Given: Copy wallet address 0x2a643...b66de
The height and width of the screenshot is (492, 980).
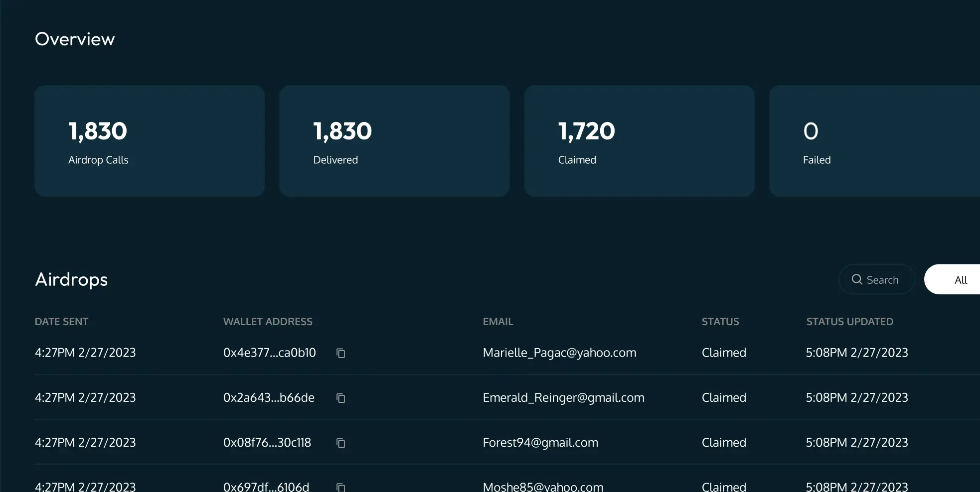Looking at the screenshot, I should click(341, 398).
